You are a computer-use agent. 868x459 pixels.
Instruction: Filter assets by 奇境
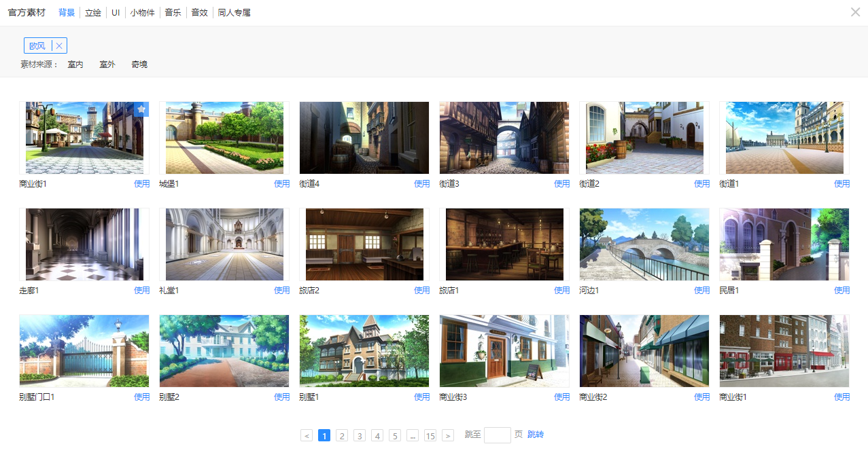tap(139, 65)
